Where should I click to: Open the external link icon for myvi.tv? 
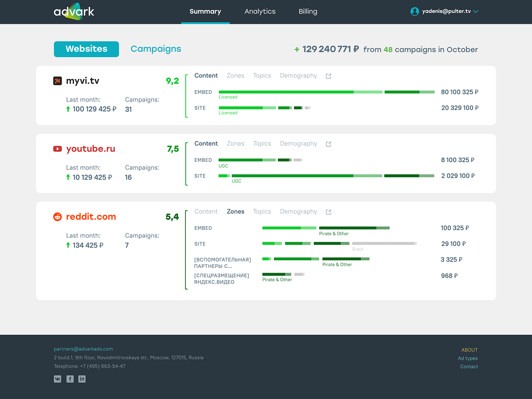click(x=328, y=76)
